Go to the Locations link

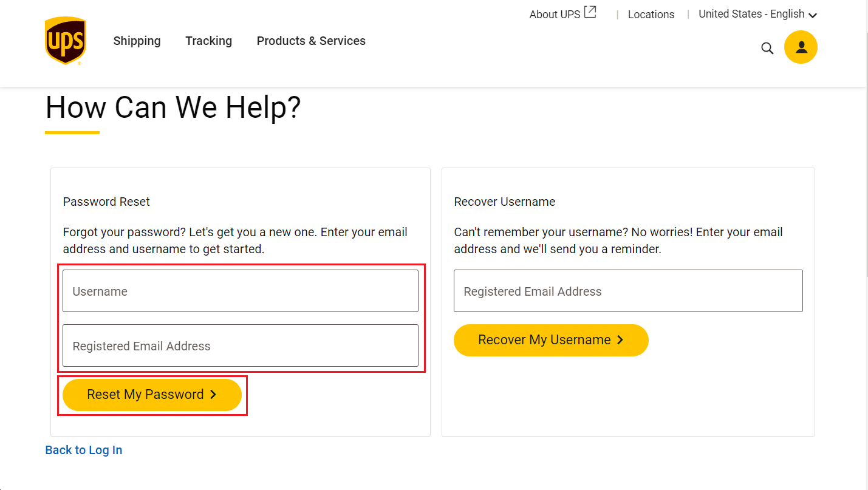pos(651,15)
